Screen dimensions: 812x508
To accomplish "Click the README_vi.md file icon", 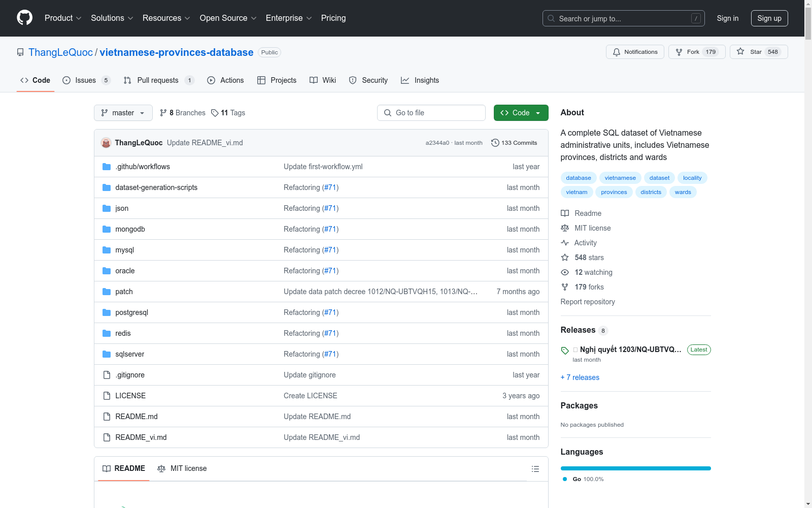I will click(107, 437).
